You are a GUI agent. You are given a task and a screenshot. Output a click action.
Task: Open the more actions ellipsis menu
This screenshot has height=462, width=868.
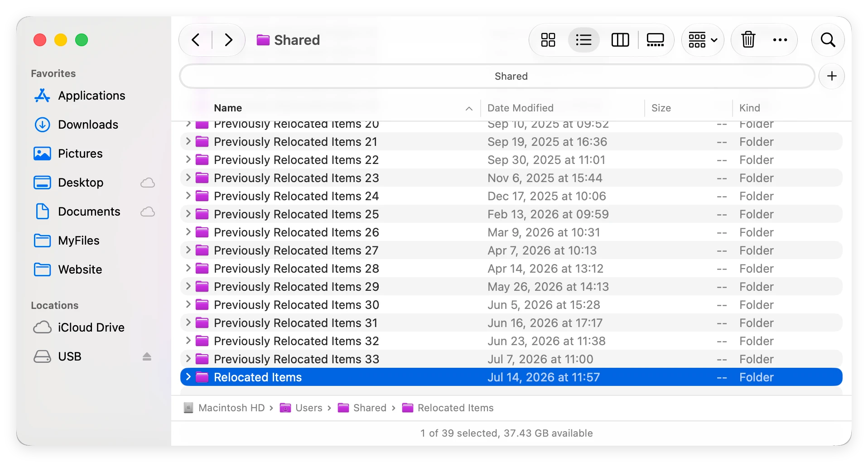780,40
